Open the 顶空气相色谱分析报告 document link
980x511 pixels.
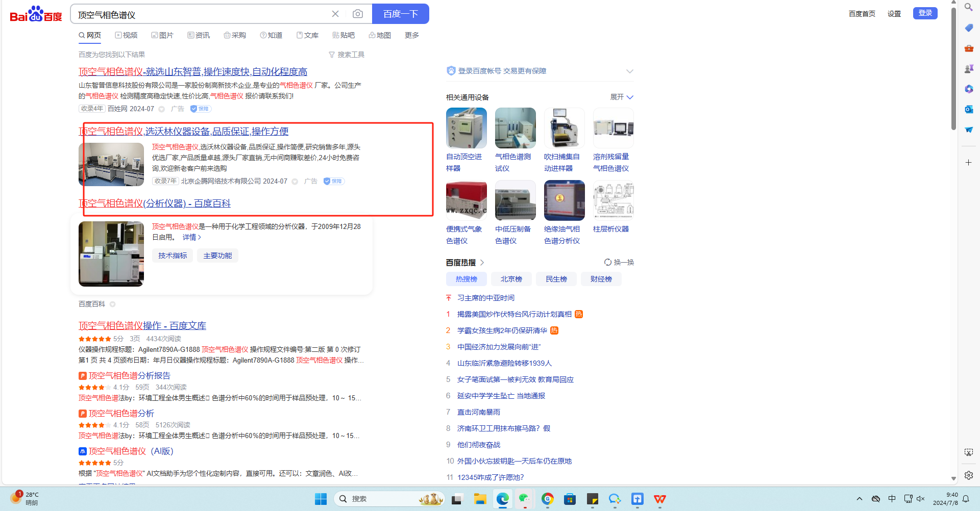pos(130,375)
